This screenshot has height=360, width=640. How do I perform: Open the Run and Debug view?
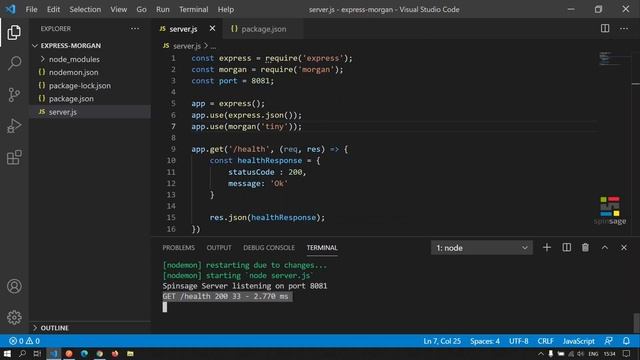(14, 126)
